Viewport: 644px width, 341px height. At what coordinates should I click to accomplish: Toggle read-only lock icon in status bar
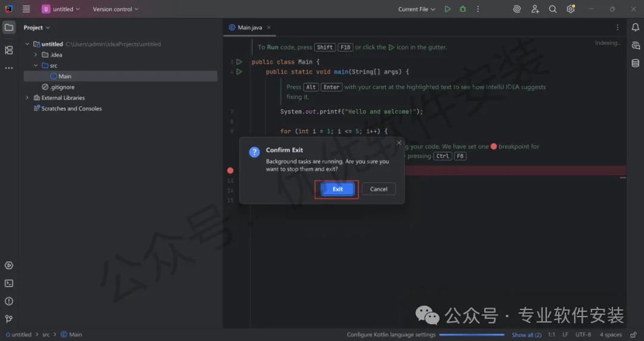pyautogui.click(x=634, y=334)
